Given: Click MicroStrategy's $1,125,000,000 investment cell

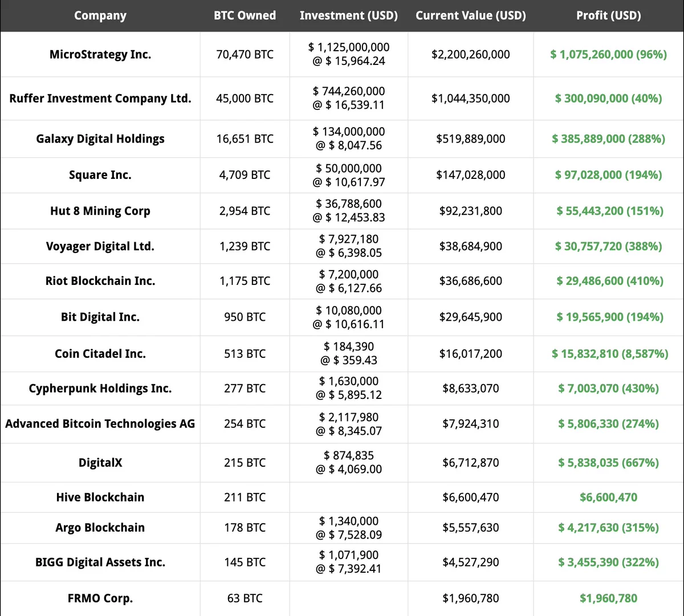Looking at the screenshot, I should 349,54.
